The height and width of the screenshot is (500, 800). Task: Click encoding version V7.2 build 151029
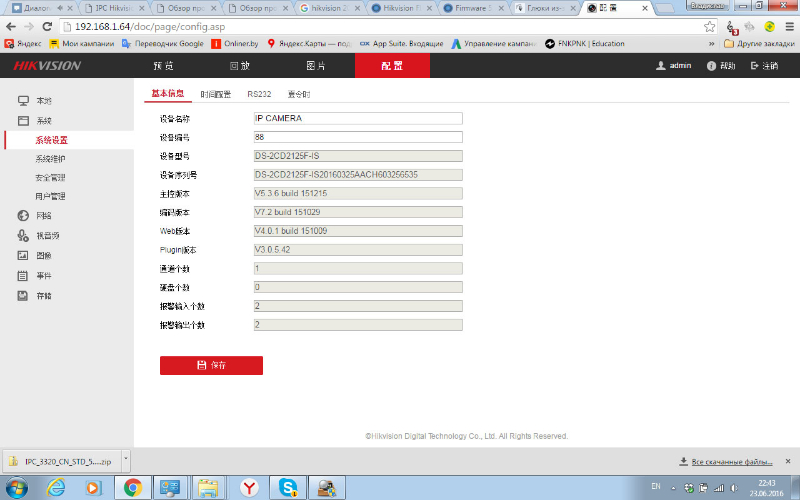pyautogui.click(x=358, y=212)
